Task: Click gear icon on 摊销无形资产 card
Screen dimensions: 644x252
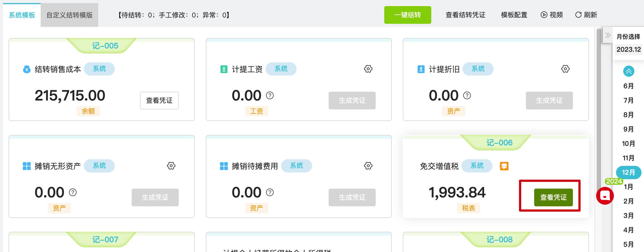Action: tap(171, 166)
